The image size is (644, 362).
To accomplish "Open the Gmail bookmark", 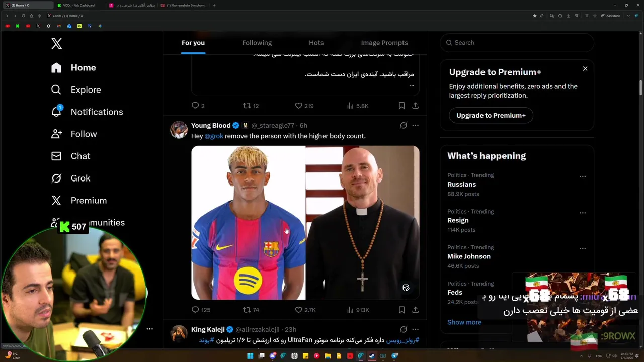I will [59, 26].
